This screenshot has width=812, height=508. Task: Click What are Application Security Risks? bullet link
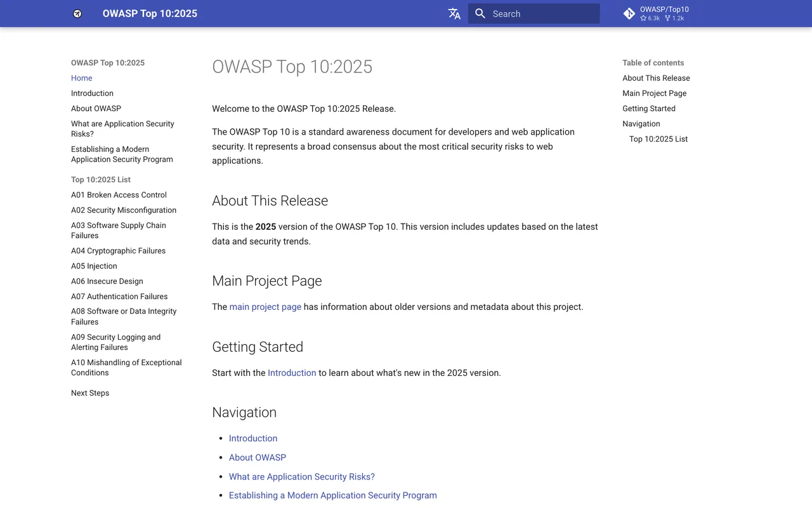point(302,477)
